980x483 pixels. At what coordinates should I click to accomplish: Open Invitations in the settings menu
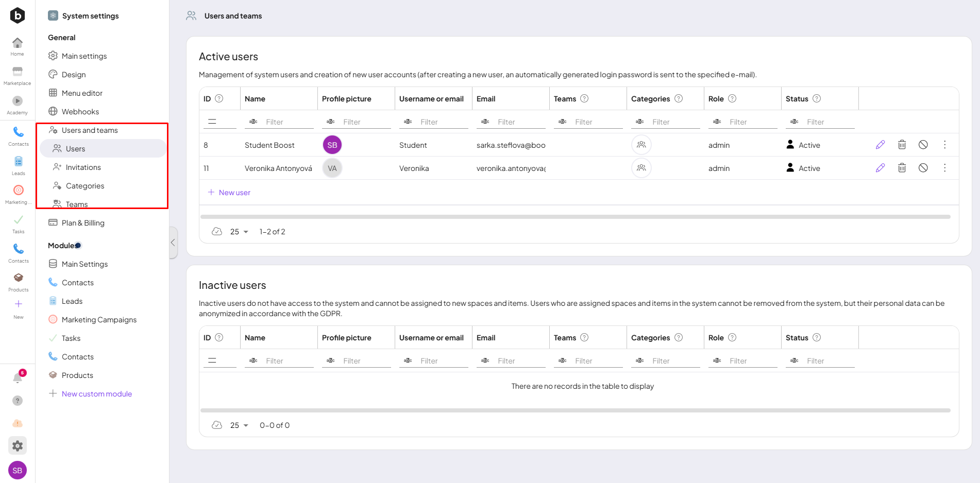point(83,167)
